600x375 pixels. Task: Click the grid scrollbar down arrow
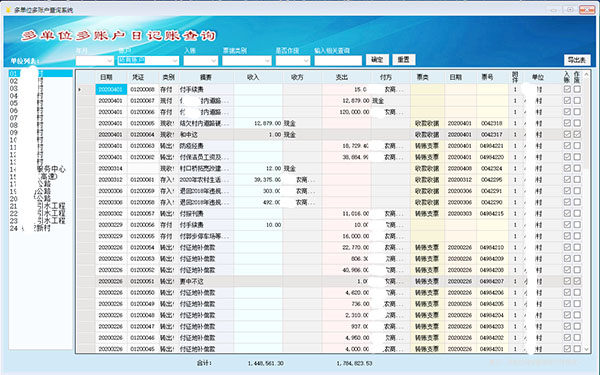[586, 349]
